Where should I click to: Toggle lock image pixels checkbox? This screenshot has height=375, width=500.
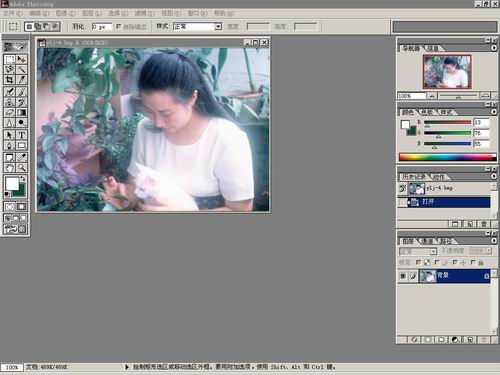(x=437, y=263)
